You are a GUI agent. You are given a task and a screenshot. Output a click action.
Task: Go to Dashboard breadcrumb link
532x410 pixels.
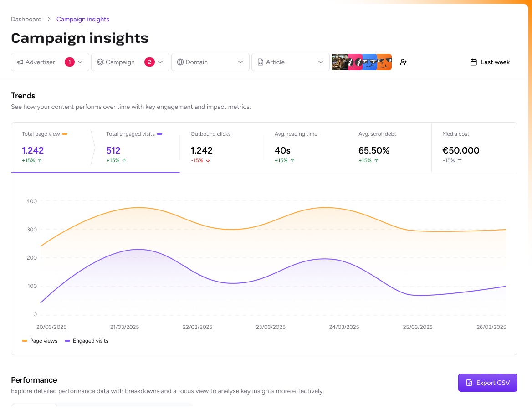pos(26,19)
